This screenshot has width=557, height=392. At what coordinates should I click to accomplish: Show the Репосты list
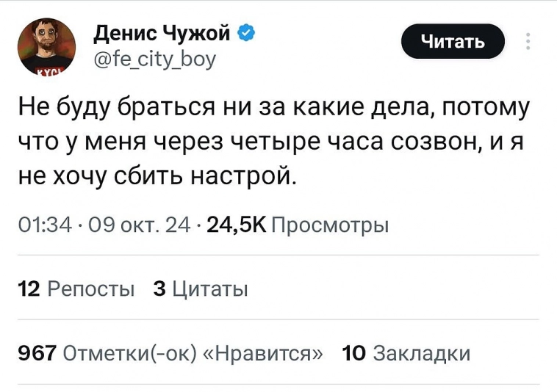tap(90, 289)
